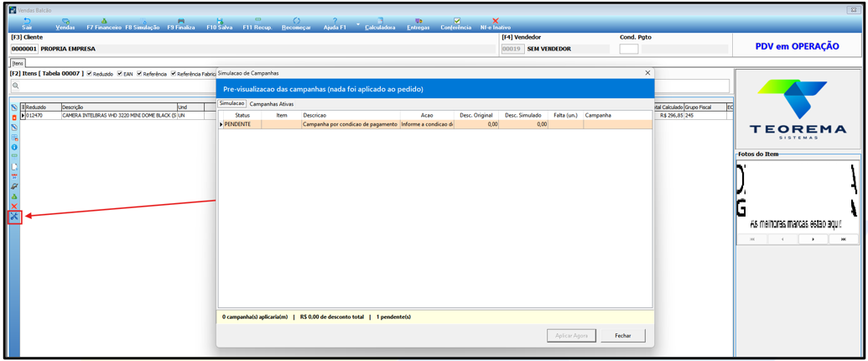Go to next item photo arrow
The image size is (868, 361).
tap(813, 239)
